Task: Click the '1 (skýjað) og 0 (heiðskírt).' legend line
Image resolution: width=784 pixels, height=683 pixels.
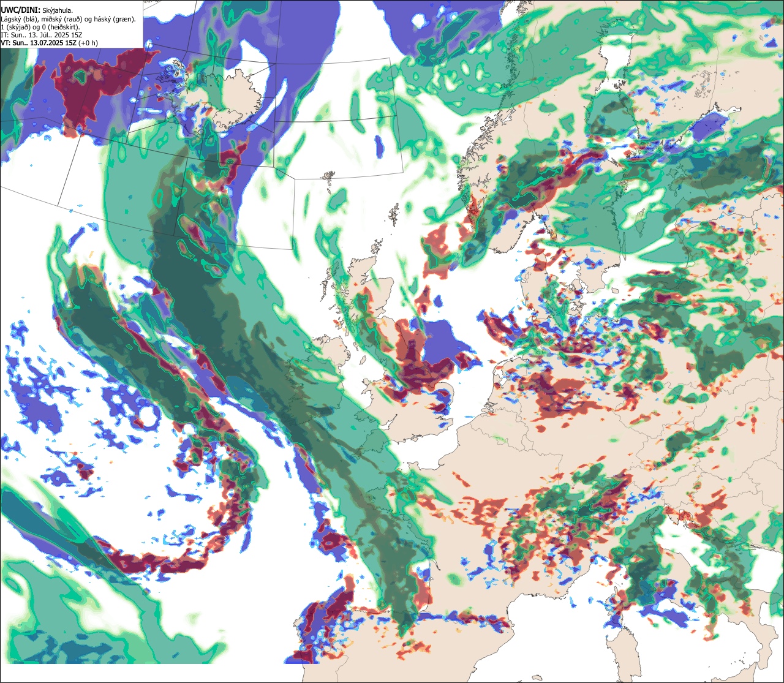Action: tap(40, 27)
